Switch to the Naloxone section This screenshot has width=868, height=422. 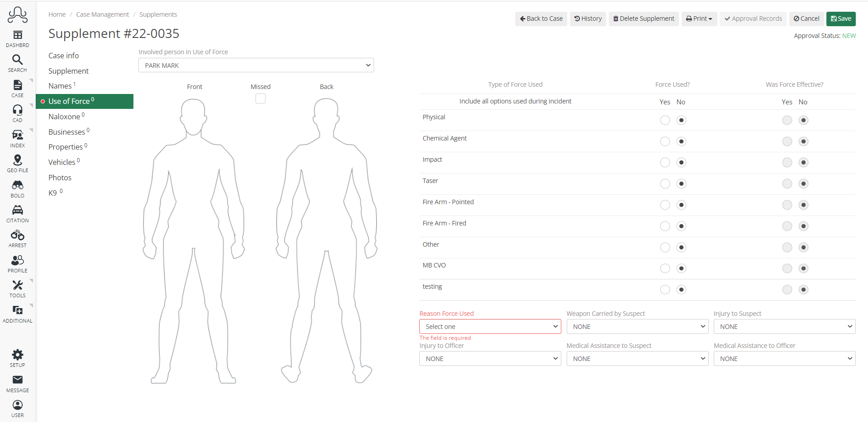point(64,116)
